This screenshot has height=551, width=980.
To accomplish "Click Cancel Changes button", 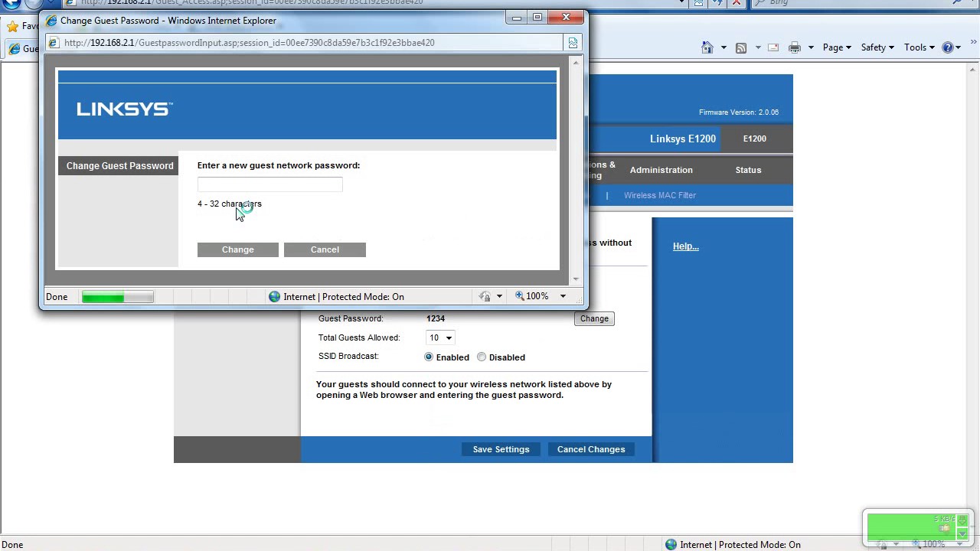I will 591,449.
